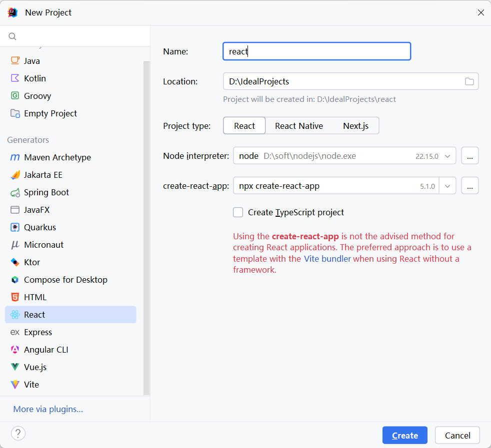Choose Vite generator
The image size is (491, 448).
coord(71,385)
